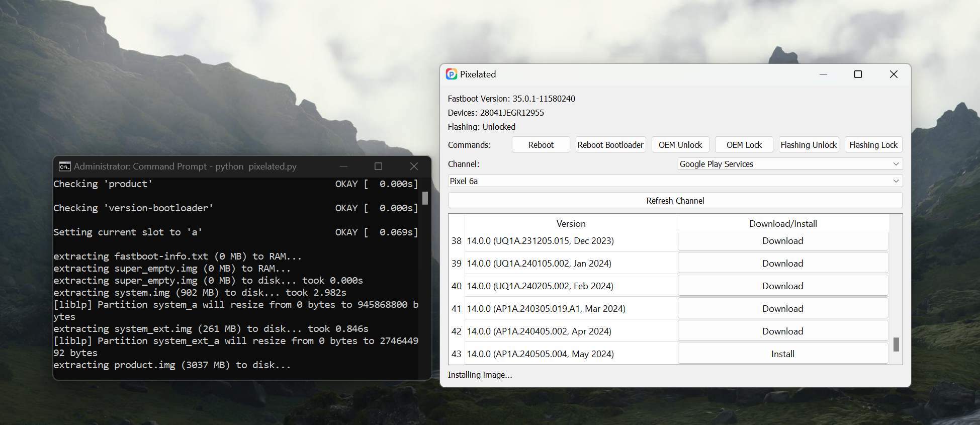Viewport: 980px width, 425px height.
Task: Install version AP1A.240505.004 May 2024
Action: tap(783, 354)
